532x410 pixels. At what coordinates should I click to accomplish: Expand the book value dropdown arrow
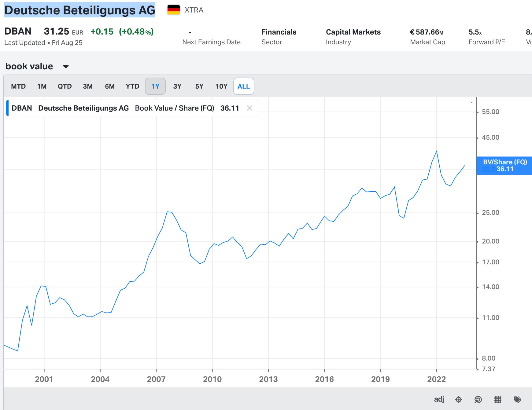coord(66,66)
